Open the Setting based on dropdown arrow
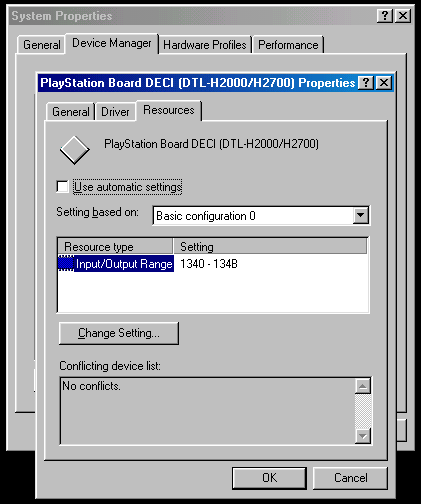 [360, 215]
